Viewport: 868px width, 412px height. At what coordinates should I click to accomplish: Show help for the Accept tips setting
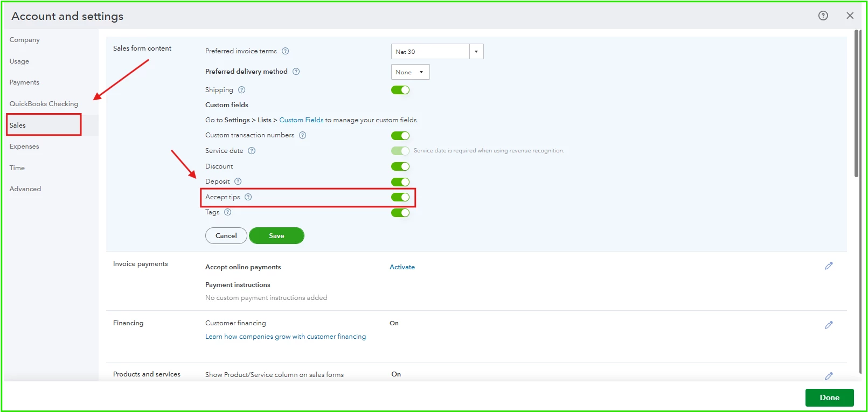pyautogui.click(x=248, y=197)
